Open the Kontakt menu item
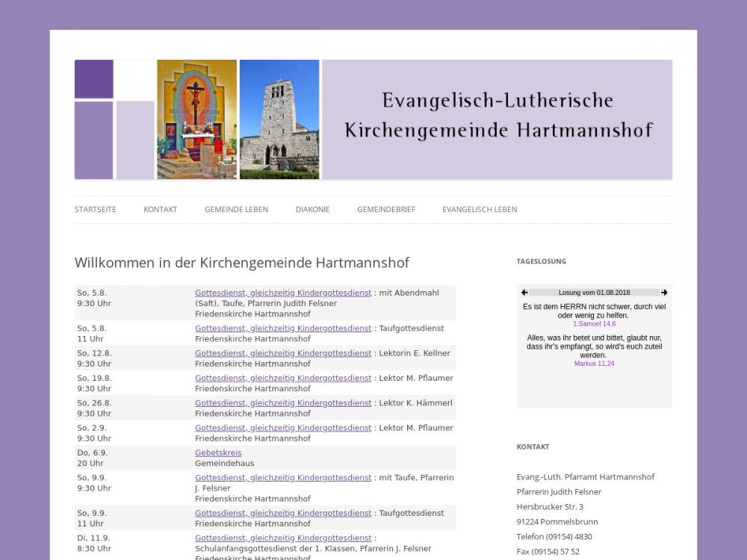 pos(160,210)
